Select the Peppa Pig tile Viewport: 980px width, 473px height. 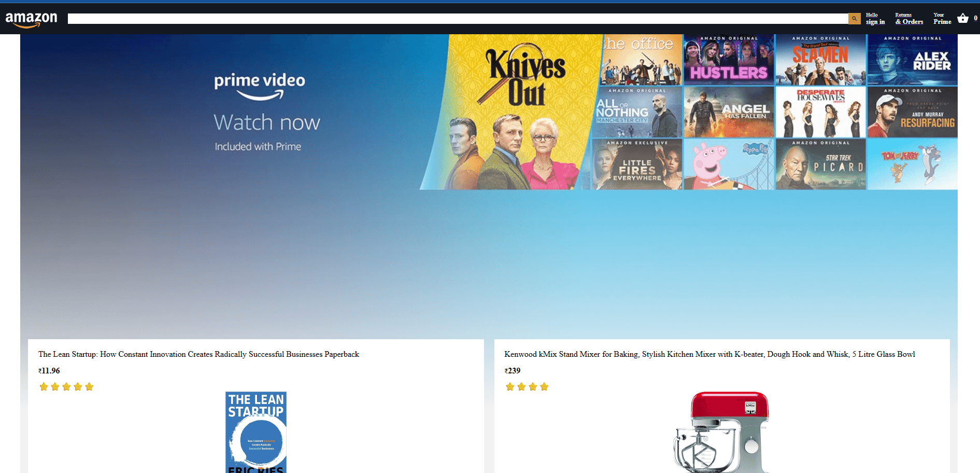click(729, 164)
